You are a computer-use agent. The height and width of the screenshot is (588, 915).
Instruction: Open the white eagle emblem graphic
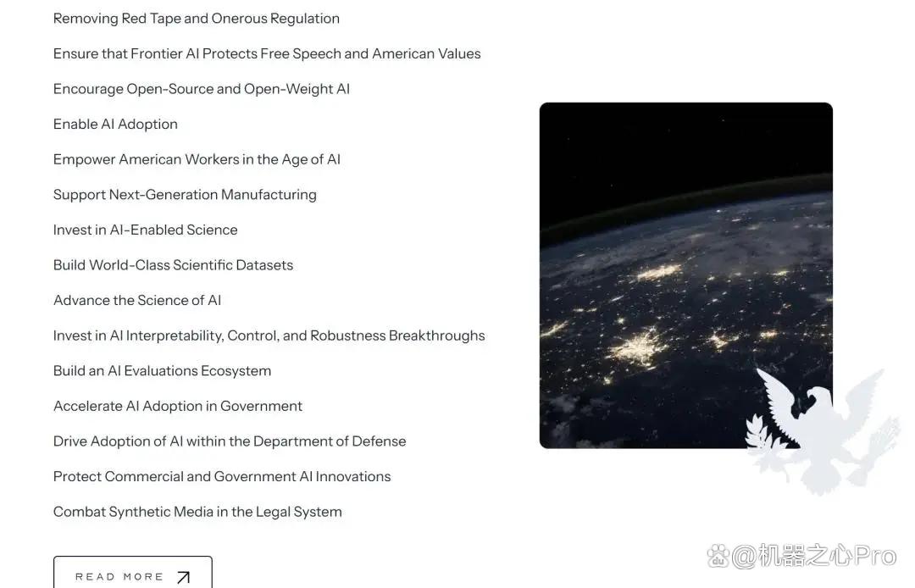823,431
